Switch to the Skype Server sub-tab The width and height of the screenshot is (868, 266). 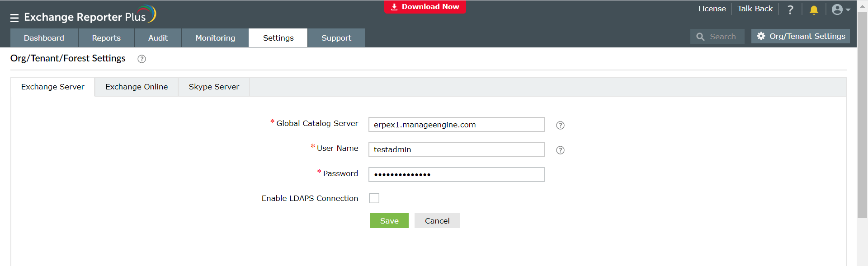(x=214, y=87)
